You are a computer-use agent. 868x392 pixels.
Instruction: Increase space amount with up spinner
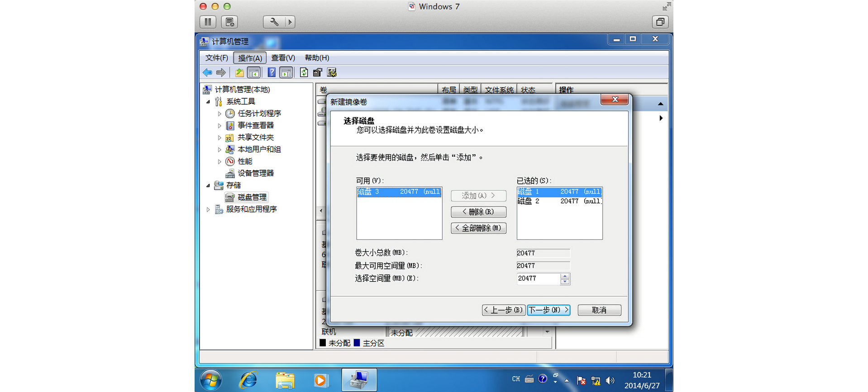565,276
